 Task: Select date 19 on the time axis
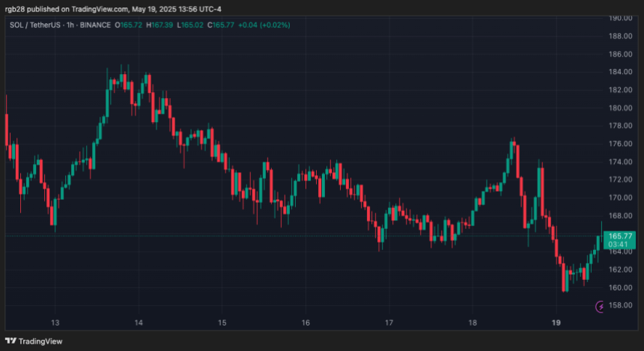[x=556, y=323]
